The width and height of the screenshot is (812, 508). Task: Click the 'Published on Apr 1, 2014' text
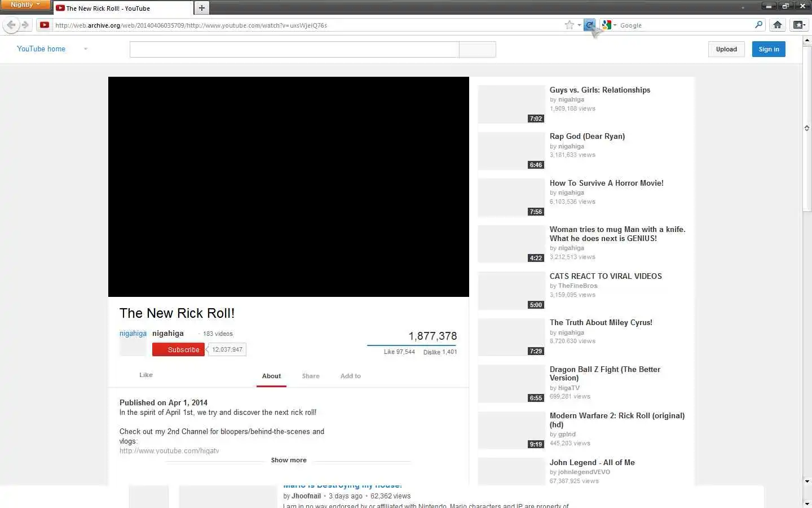[164, 402]
